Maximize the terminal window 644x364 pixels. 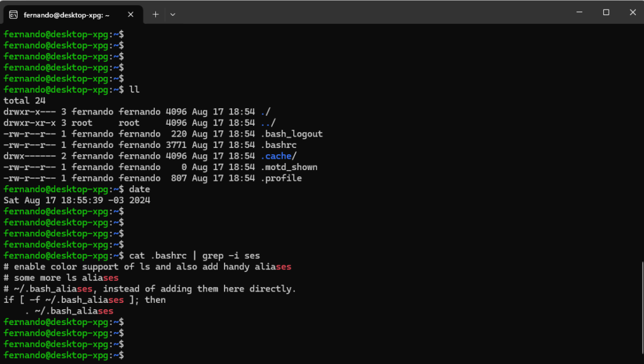(x=606, y=13)
